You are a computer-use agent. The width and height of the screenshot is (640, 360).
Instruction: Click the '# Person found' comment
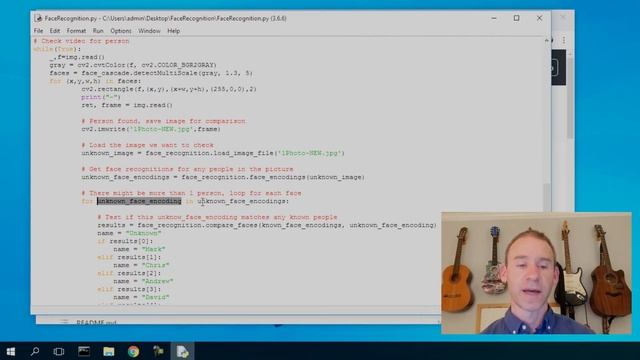click(x=163, y=121)
